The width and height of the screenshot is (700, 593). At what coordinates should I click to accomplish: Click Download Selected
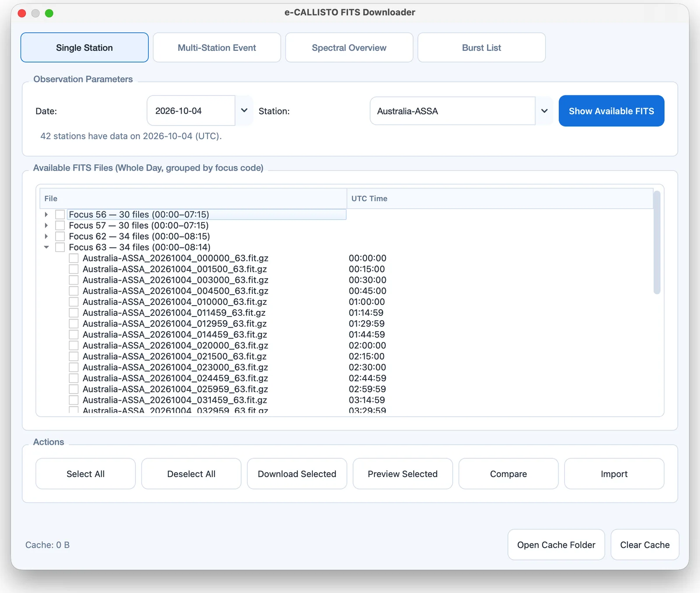coord(297,474)
